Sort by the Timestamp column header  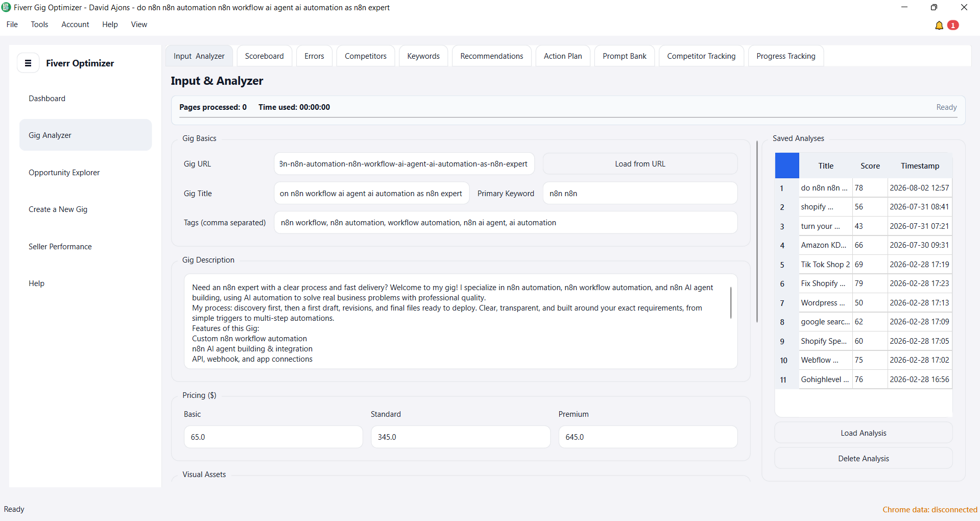coord(920,166)
